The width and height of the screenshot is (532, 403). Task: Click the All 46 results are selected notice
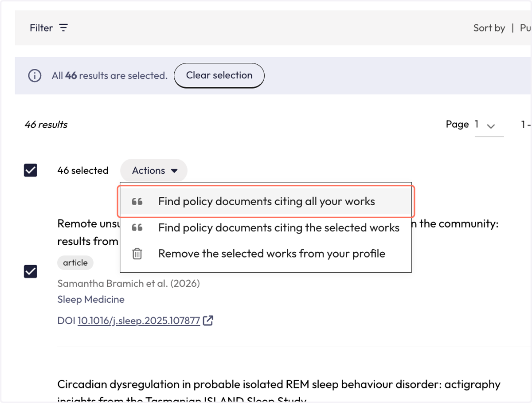pos(110,76)
